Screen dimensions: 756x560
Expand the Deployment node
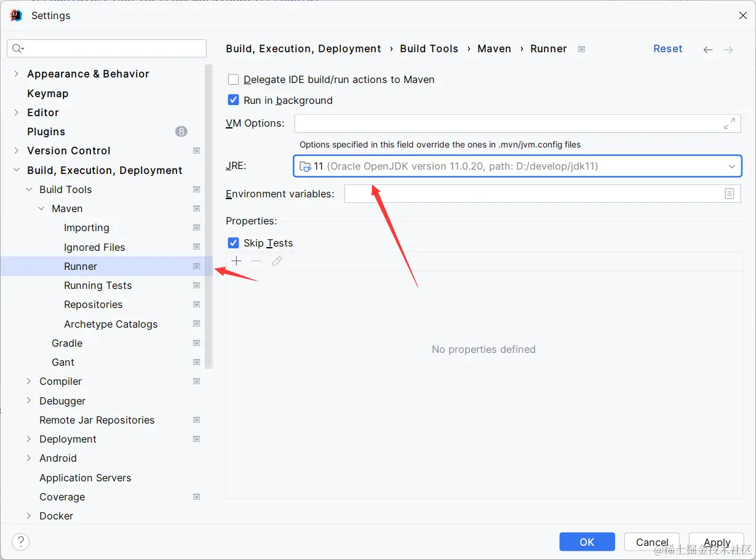29,439
